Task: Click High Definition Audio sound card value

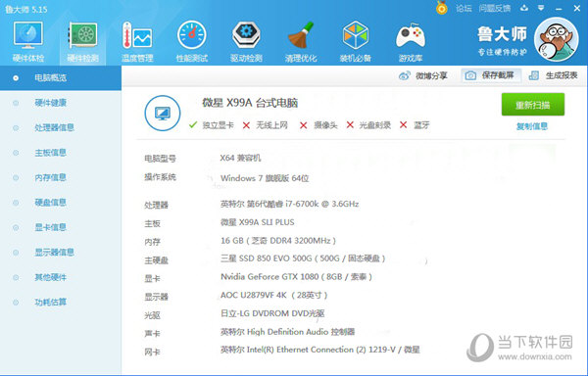Action: (x=287, y=332)
